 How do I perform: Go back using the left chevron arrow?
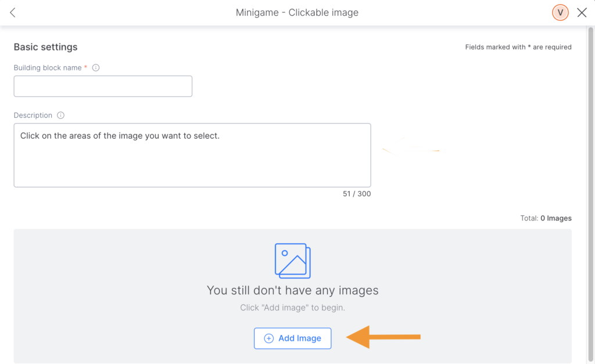tap(13, 13)
